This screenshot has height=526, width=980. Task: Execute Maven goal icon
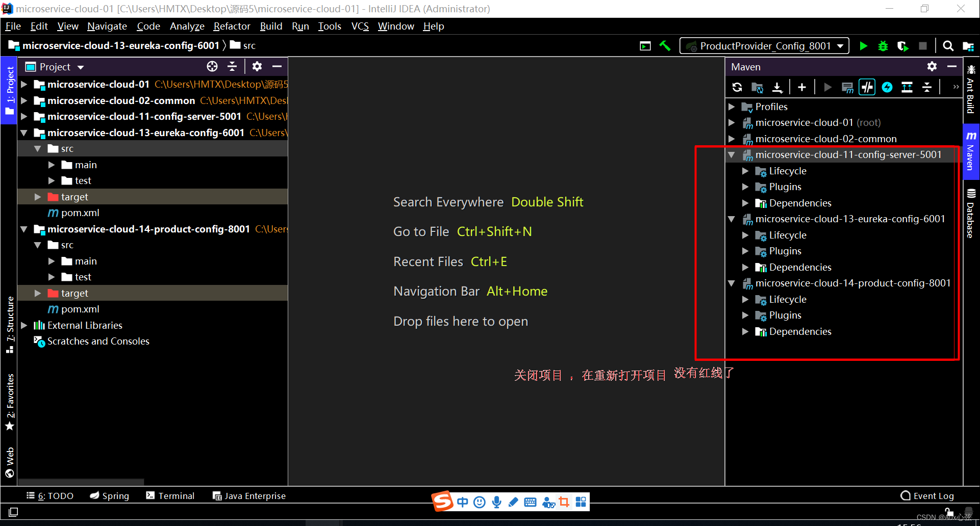(x=847, y=87)
